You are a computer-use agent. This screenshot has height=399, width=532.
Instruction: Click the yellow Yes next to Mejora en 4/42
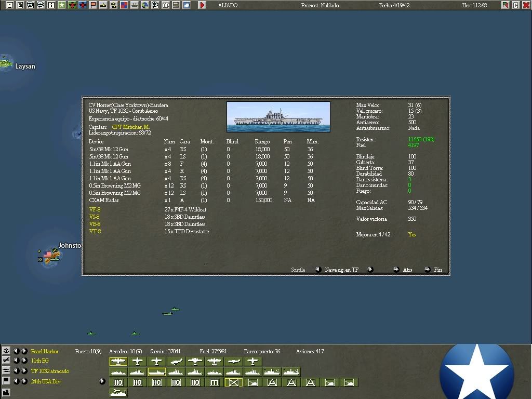click(412, 234)
